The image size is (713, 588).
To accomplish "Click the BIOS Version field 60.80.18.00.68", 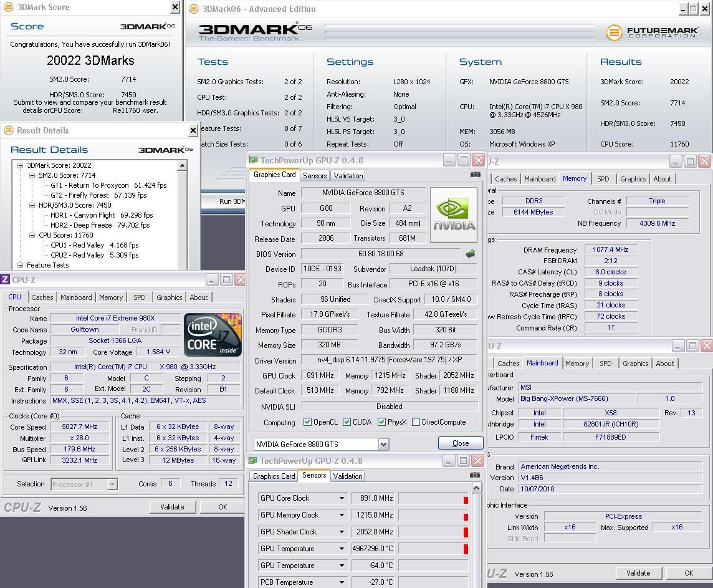I will (381, 254).
